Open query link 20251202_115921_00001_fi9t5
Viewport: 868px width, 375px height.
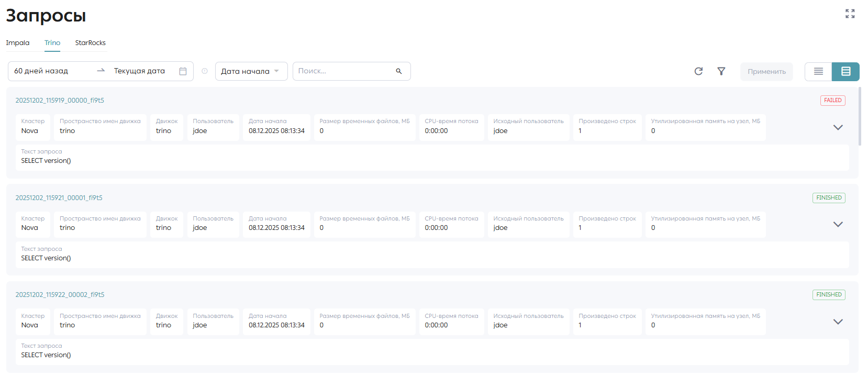tap(59, 198)
